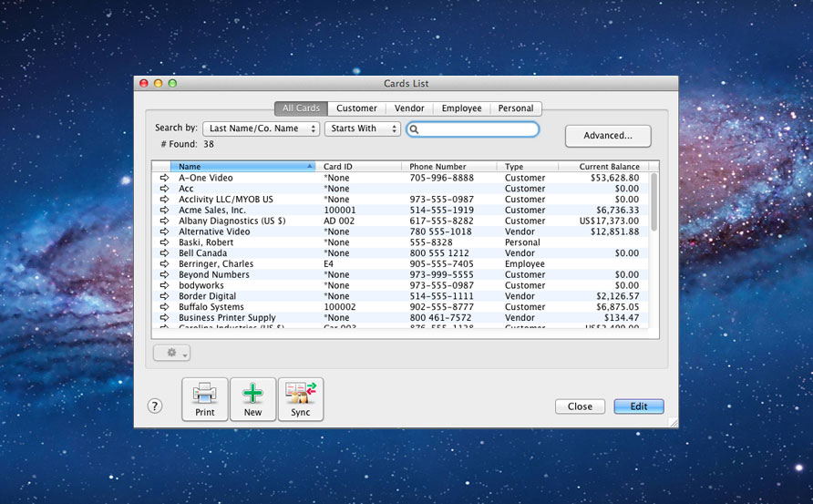This screenshot has width=813, height=504.
Task: Open help with the question mark icon
Action: pyautogui.click(x=155, y=406)
